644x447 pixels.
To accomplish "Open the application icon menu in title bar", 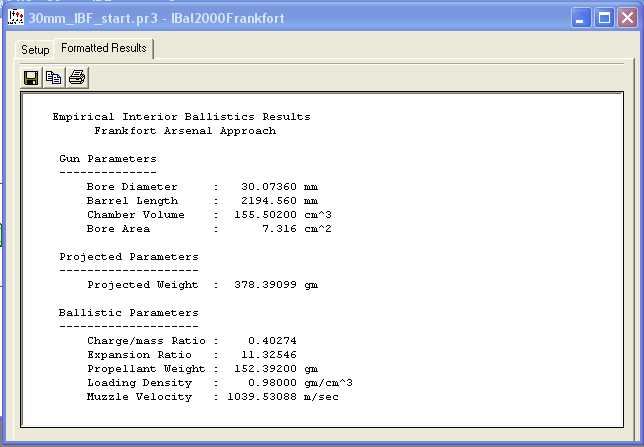I will coord(15,18).
